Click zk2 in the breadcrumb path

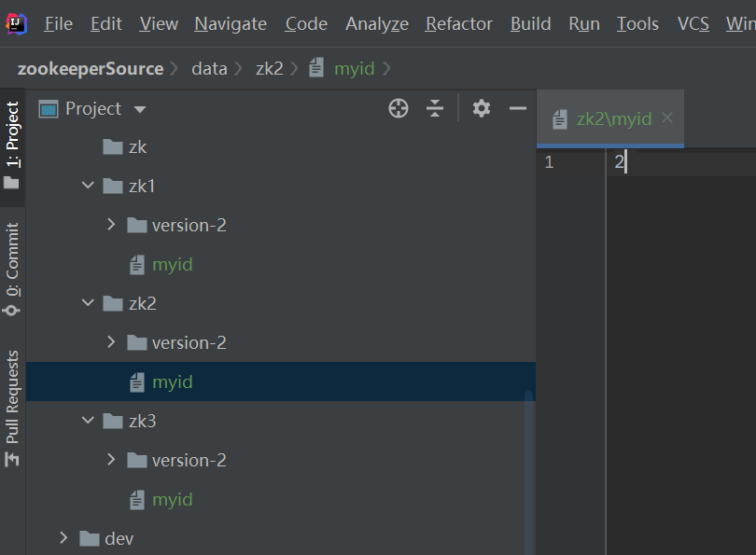[x=269, y=68]
